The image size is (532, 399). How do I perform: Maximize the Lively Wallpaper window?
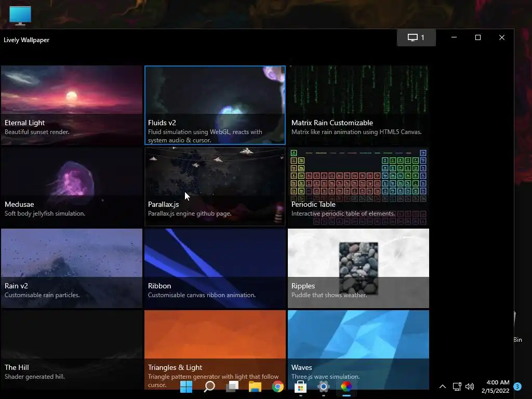point(478,37)
